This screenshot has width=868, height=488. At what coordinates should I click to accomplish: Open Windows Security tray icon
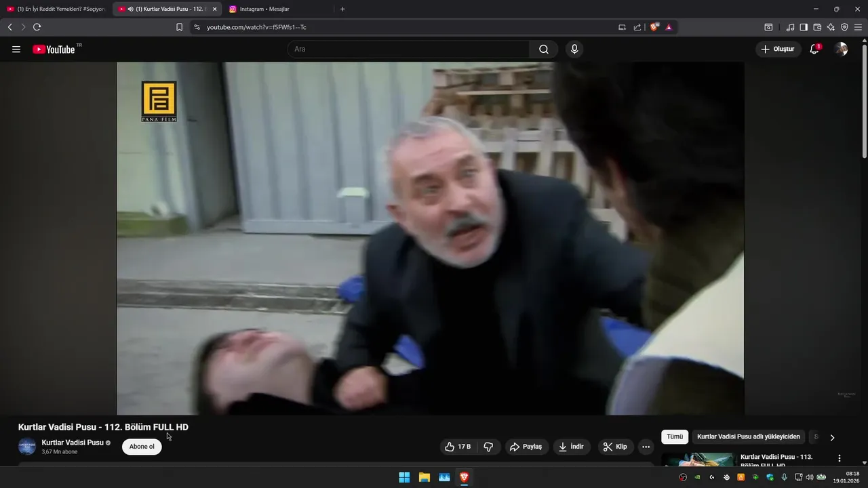point(770,477)
